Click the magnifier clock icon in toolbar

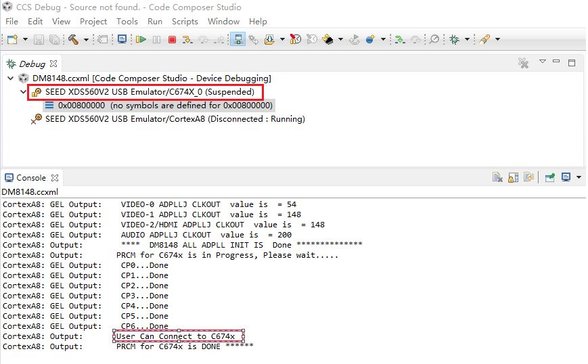pyautogui.click(x=434, y=39)
